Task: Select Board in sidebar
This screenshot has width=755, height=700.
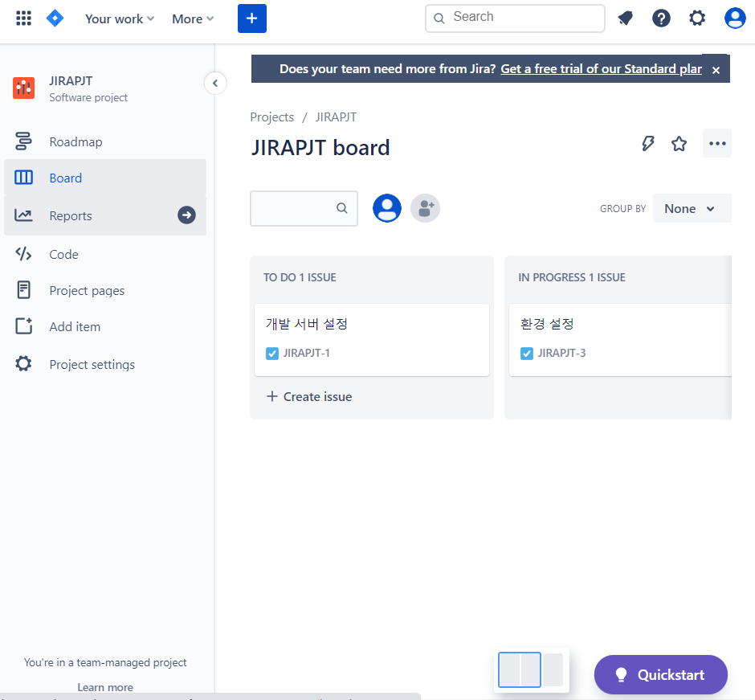Action: tap(105, 178)
